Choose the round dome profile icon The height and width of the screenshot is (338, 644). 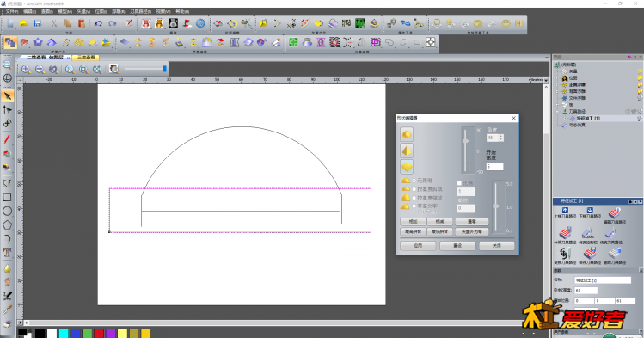[x=407, y=134]
